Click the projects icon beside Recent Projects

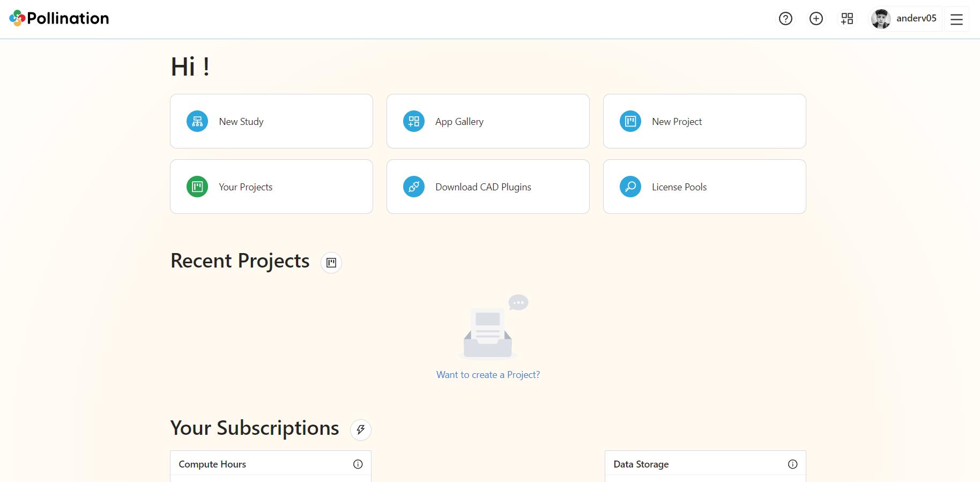[331, 263]
